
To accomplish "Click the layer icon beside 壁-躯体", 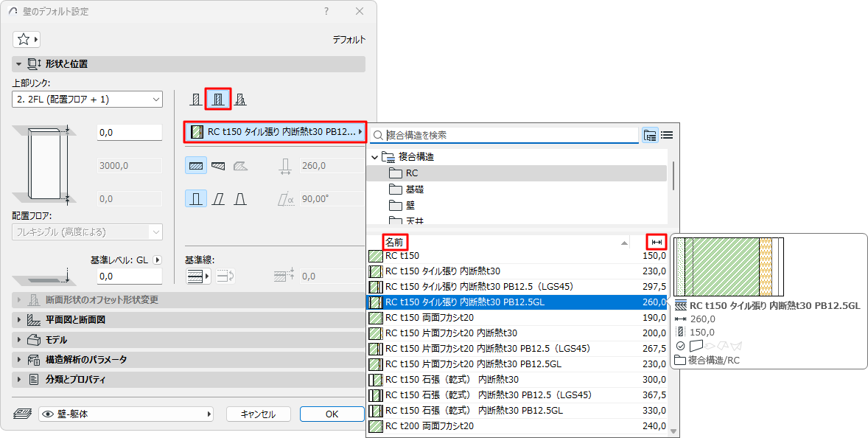I will point(22,414).
